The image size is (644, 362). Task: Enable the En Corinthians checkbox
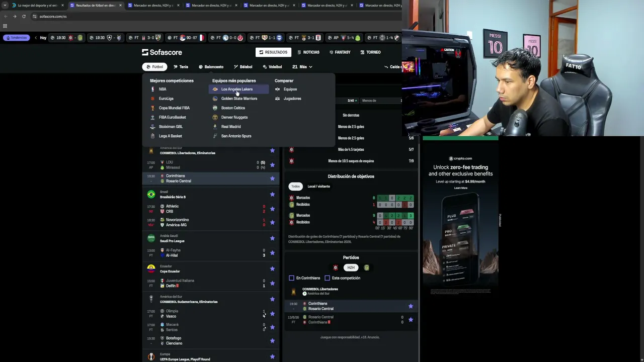(x=291, y=278)
